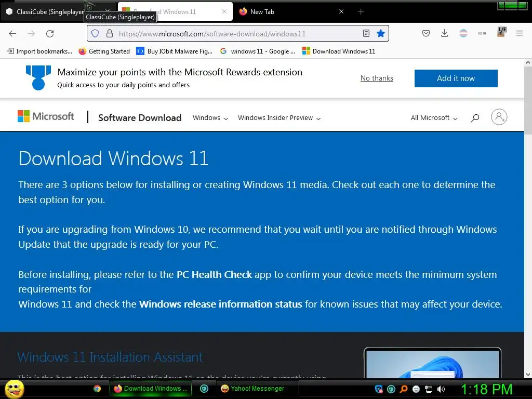Open the Getting Started bookmark

(x=104, y=51)
